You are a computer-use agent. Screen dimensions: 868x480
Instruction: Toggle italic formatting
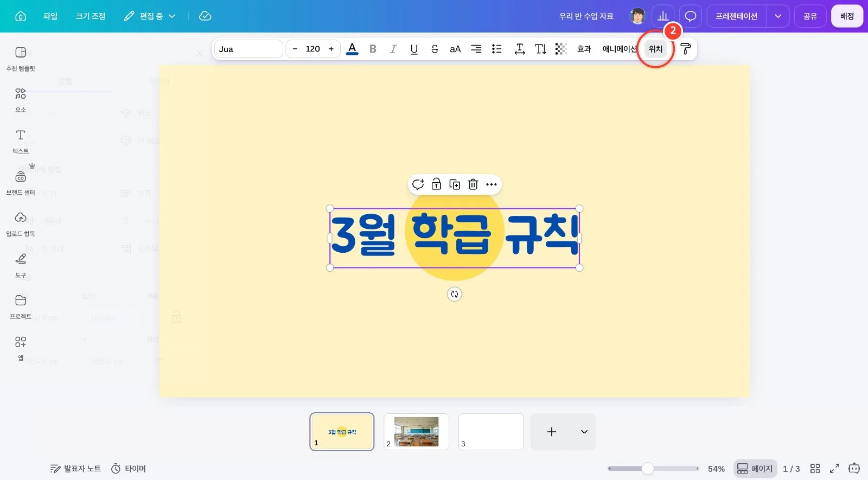coord(393,49)
